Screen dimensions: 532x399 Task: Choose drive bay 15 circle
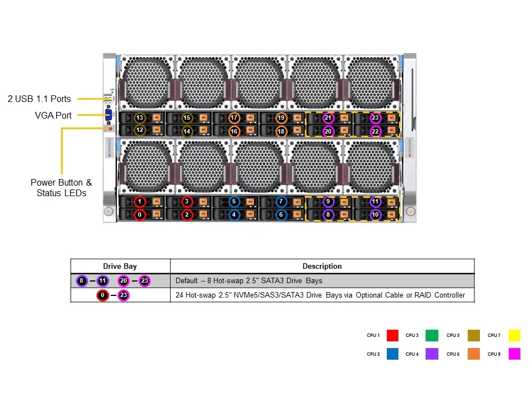(x=187, y=117)
